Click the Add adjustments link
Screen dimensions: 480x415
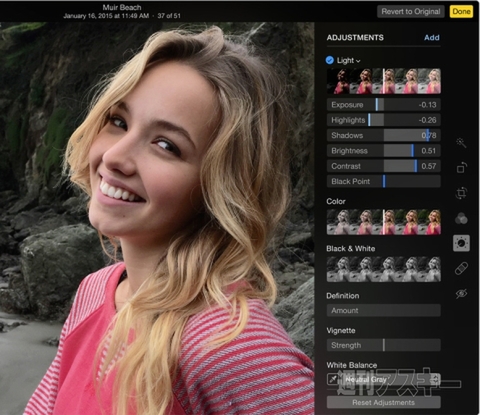[x=432, y=37]
